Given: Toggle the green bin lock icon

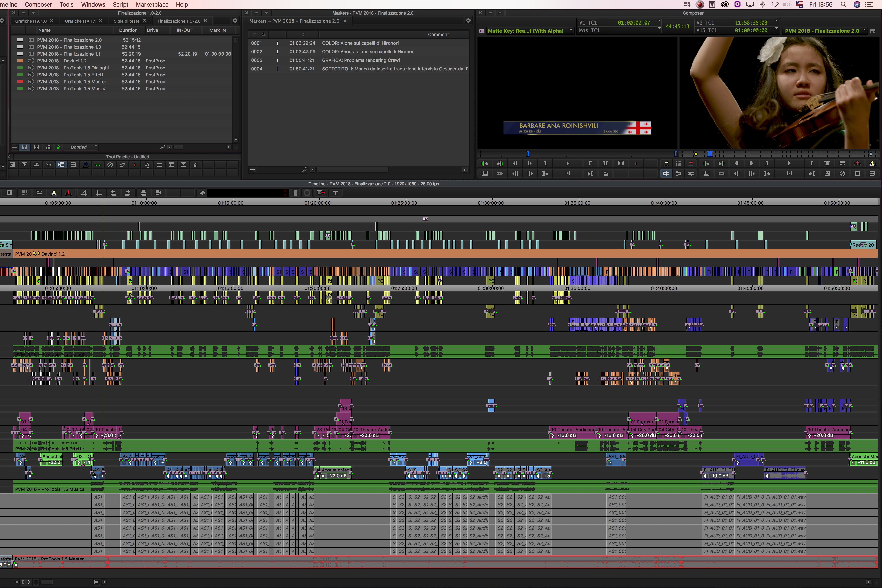Looking at the screenshot, I should click(58, 147).
